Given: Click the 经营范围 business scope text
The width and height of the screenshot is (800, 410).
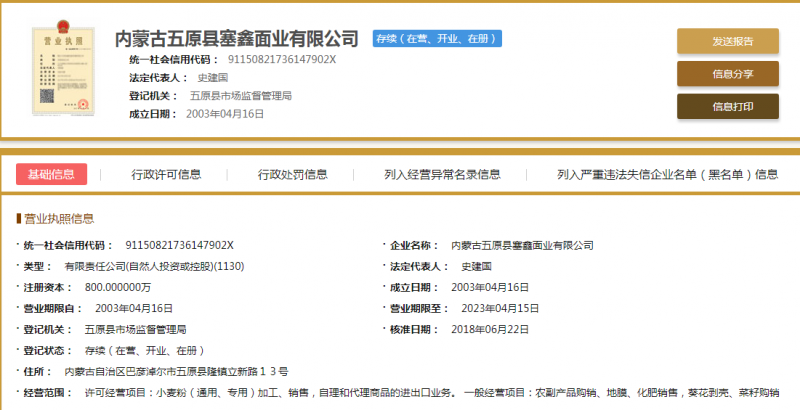Looking at the screenshot, I should click(x=432, y=393).
